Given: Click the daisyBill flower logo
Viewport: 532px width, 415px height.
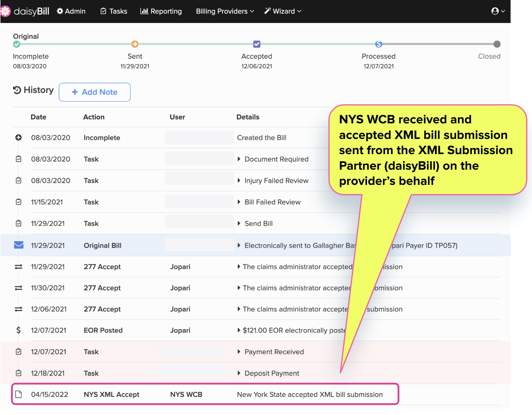Looking at the screenshot, I should point(6,11).
